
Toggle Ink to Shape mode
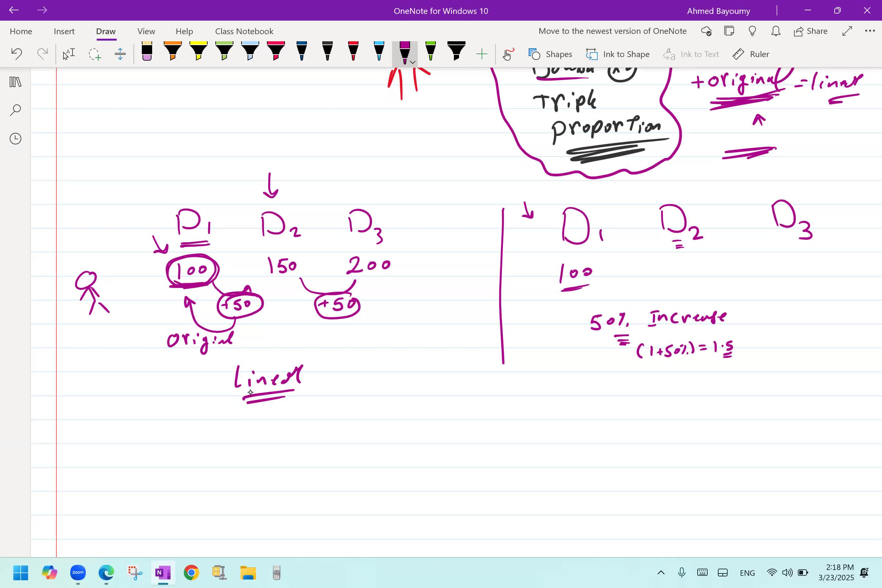617,54
